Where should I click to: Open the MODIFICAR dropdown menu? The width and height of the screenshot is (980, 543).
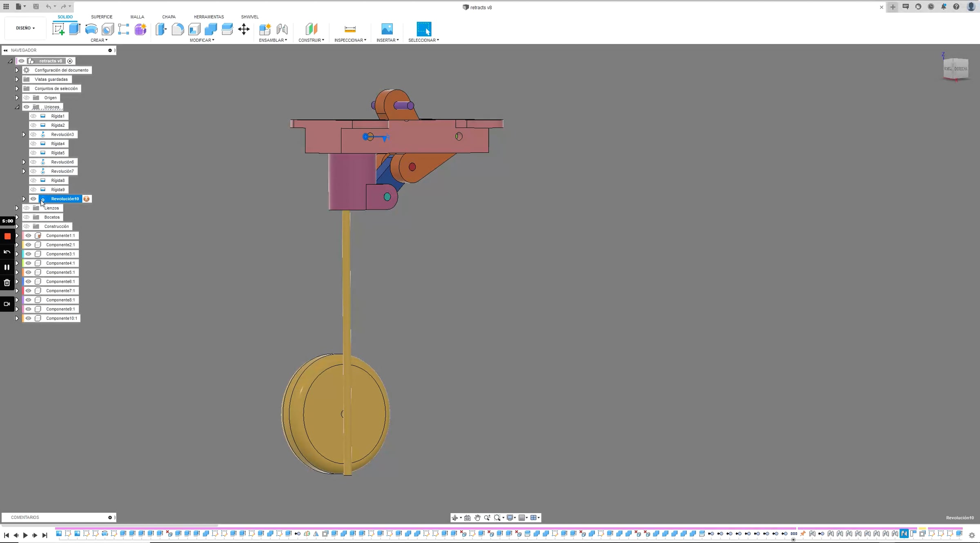pos(202,40)
